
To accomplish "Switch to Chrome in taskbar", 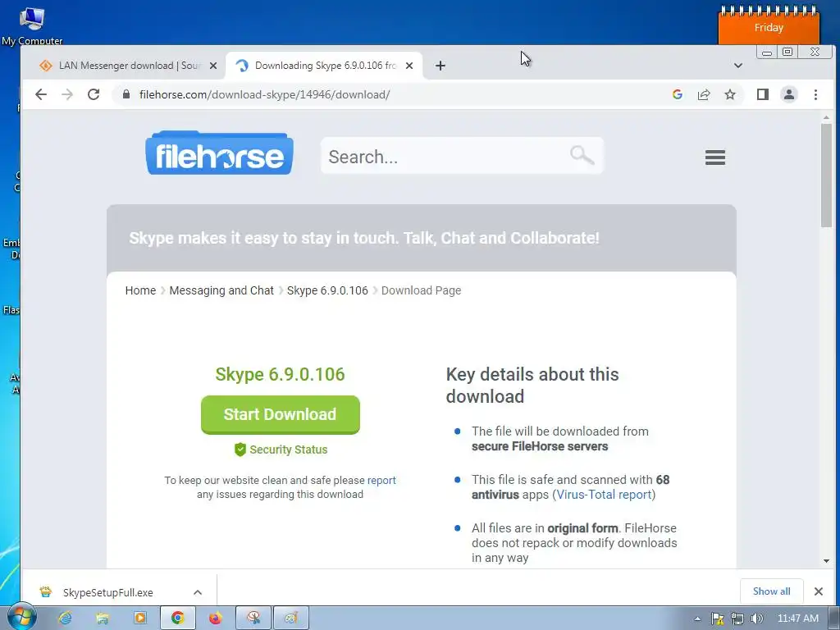I will [177, 619].
